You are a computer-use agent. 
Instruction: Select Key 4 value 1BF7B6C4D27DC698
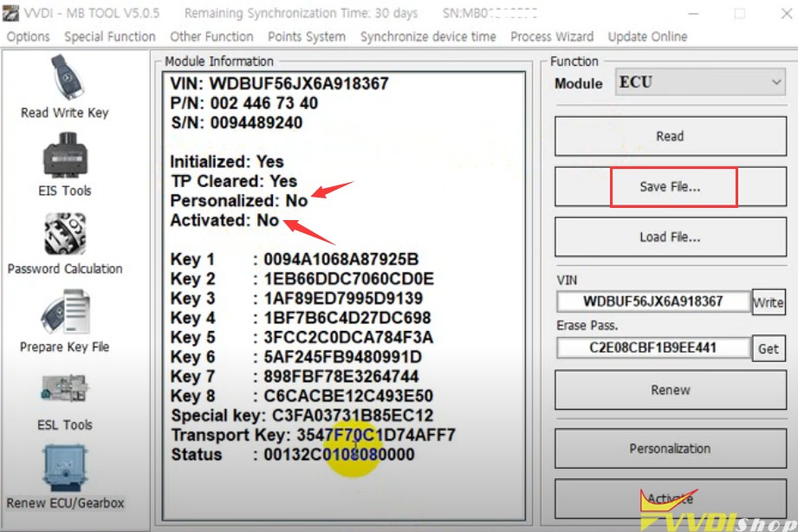(x=347, y=318)
